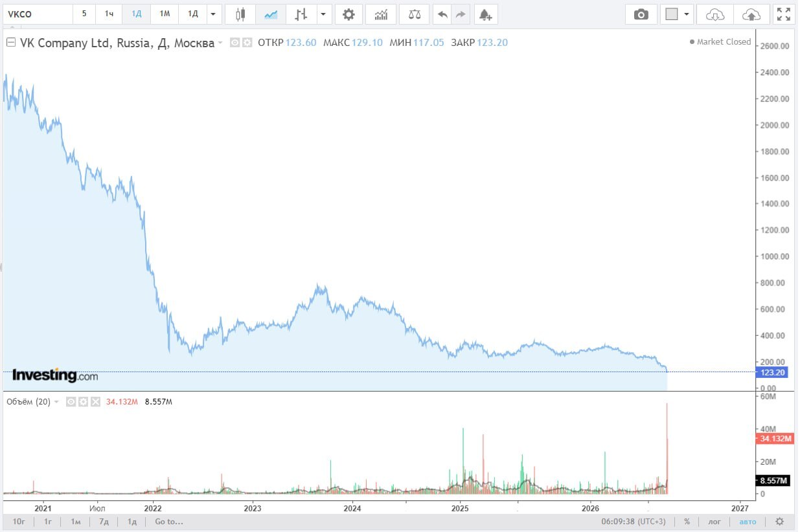Image resolution: width=800 pixels, height=532 pixels.
Task: Save chart layout with cloud upload icon
Action: tap(752, 14)
